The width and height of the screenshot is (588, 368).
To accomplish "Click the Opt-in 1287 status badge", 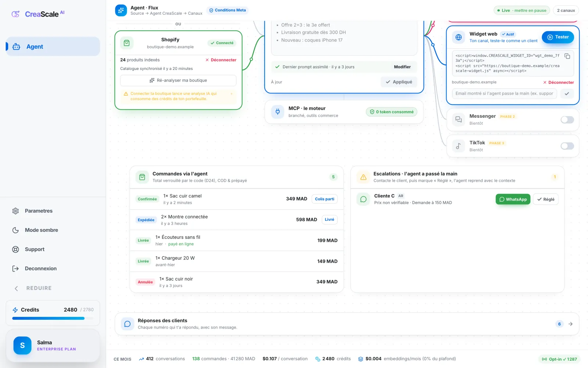I will (x=559, y=359).
